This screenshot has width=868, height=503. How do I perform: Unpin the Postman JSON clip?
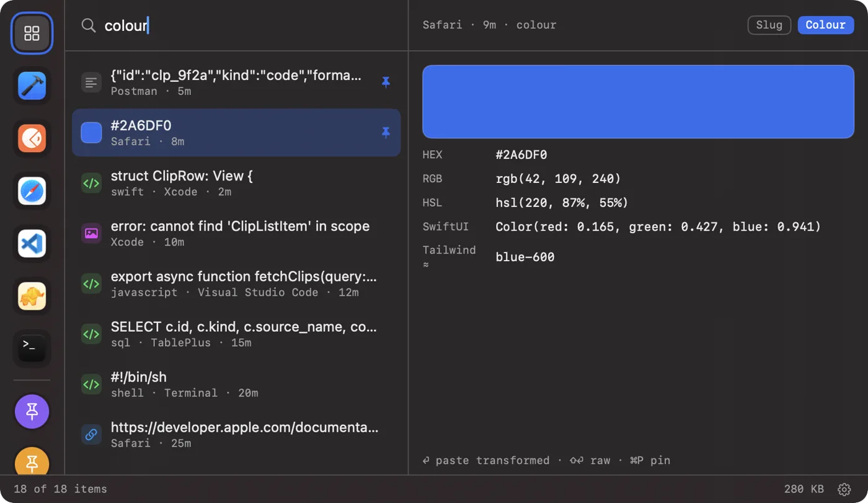(386, 82)
